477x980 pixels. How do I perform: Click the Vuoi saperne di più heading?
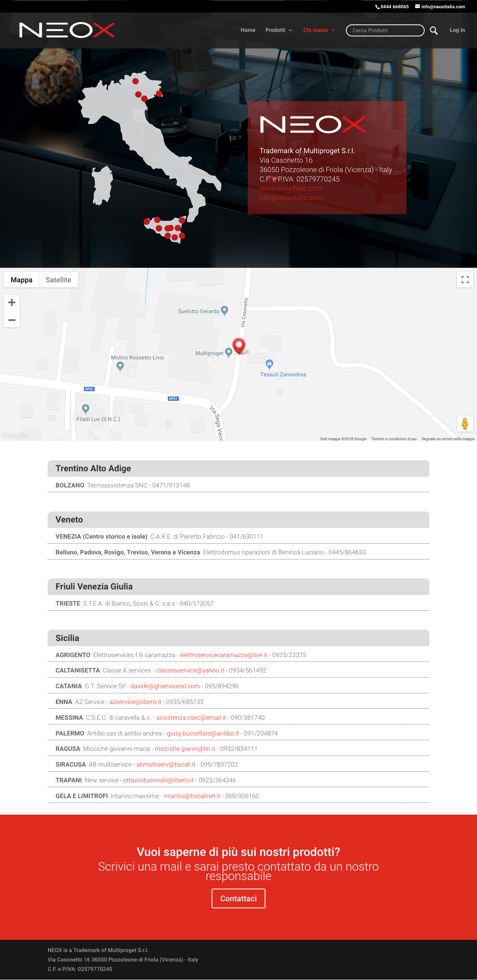tap(238, 852)
